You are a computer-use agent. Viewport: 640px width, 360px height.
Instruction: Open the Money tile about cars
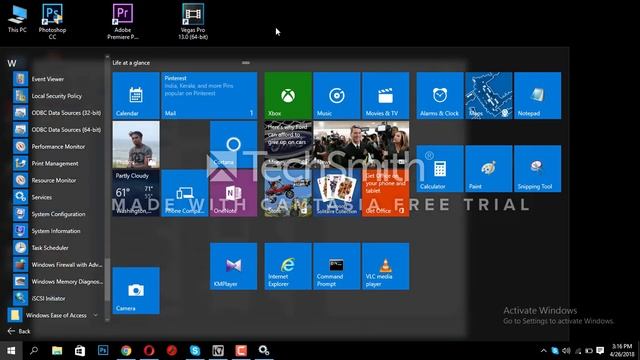288,144
